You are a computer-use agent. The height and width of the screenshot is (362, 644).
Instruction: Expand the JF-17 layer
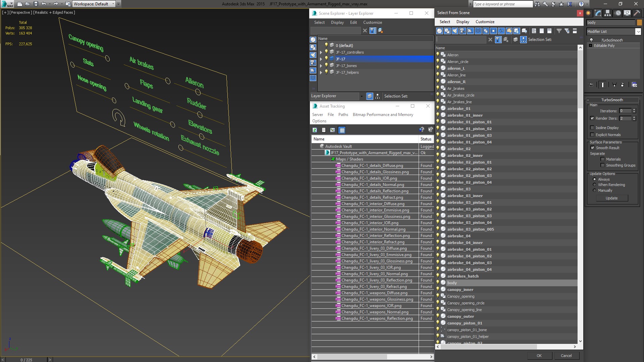(321, 59)
